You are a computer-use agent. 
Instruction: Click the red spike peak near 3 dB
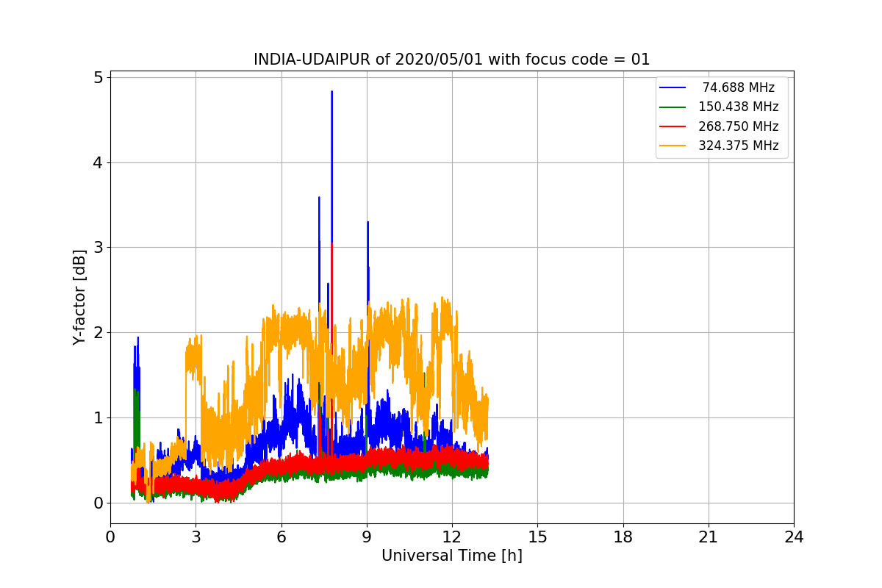pyautogui.click(x=332, y=245)
